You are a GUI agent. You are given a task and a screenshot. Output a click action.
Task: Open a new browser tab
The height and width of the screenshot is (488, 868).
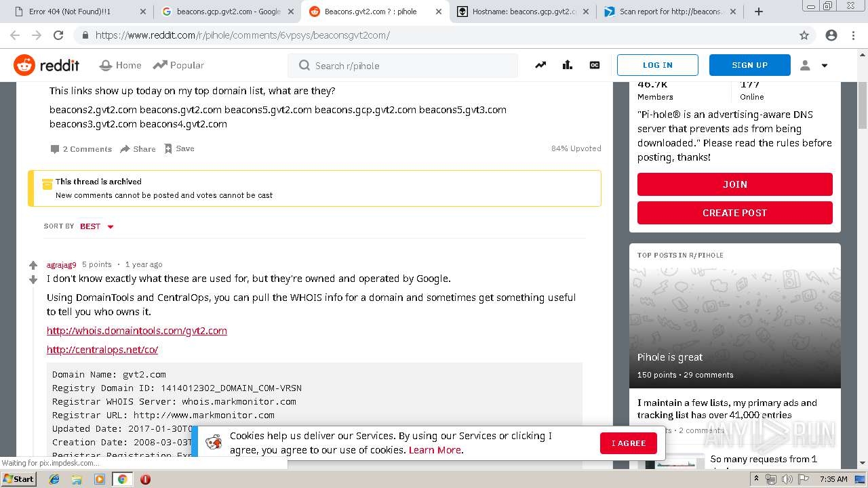759,12
